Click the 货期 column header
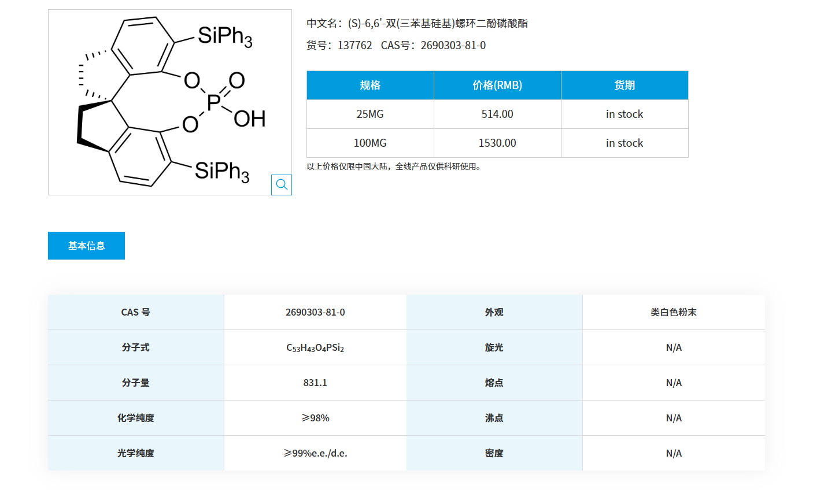Screen dimensions: 824x504 click(625, 85)
